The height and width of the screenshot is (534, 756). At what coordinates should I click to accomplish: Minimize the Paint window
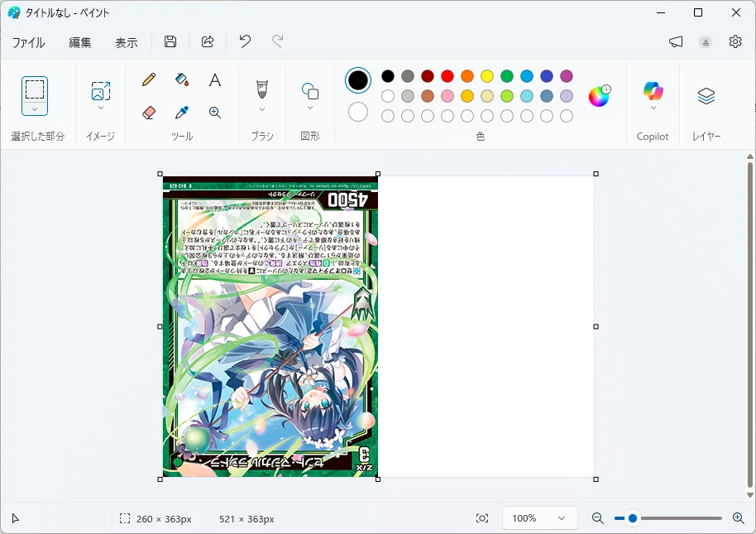(661, 12)
